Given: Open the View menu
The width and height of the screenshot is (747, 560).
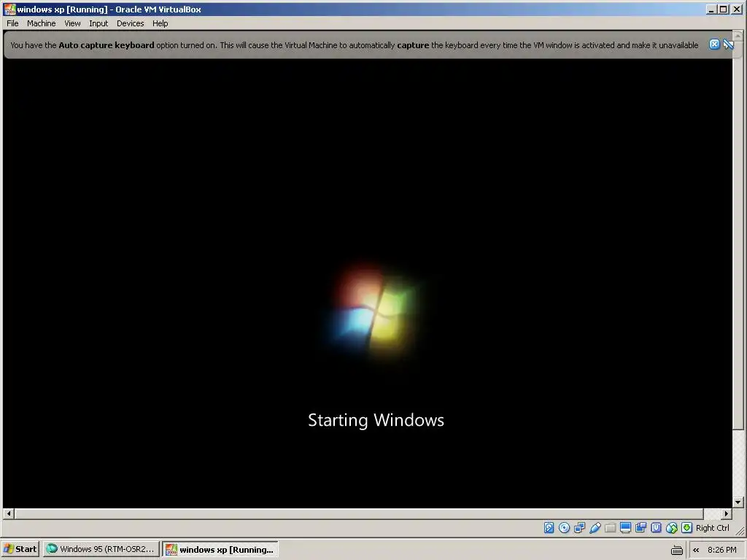Looking at the screenshot, I should click(x=72, y=23).
